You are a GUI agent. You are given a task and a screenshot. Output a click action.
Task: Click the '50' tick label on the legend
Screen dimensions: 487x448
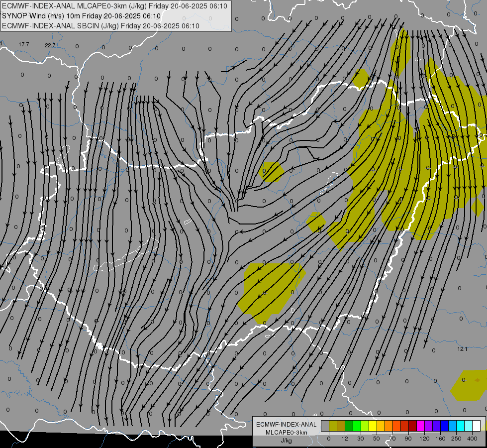377,439
